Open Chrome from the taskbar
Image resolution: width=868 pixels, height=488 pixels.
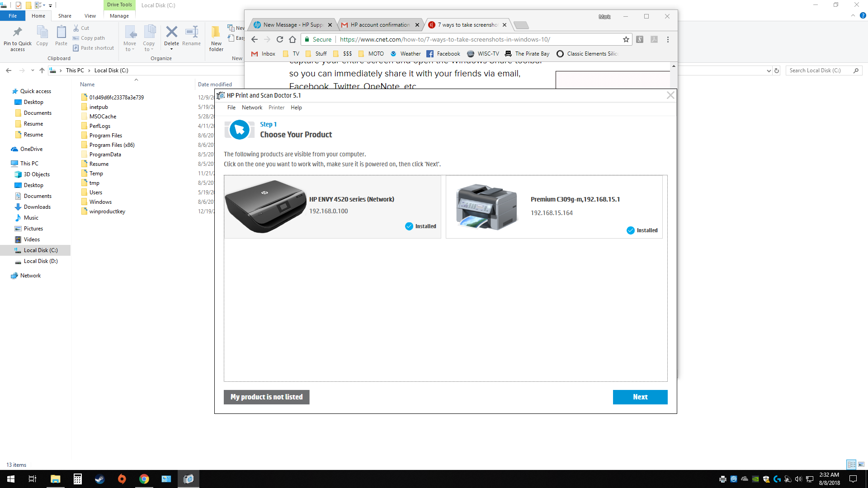[144, 479]
